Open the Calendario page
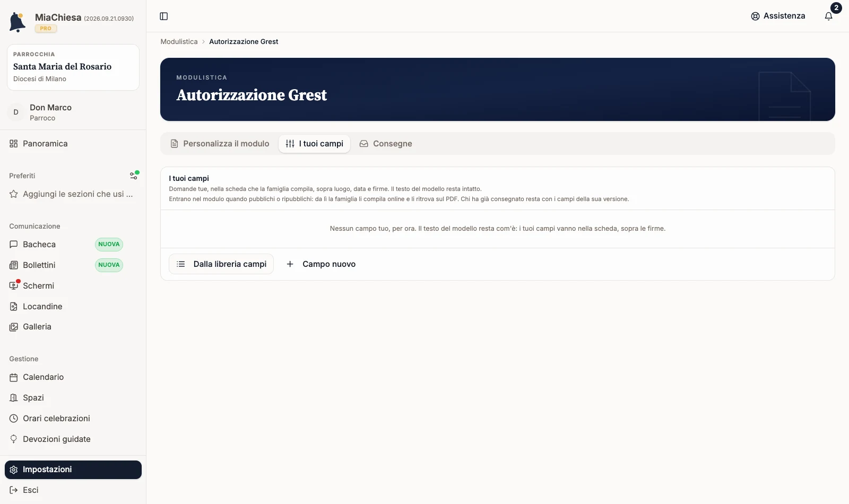 73,377
